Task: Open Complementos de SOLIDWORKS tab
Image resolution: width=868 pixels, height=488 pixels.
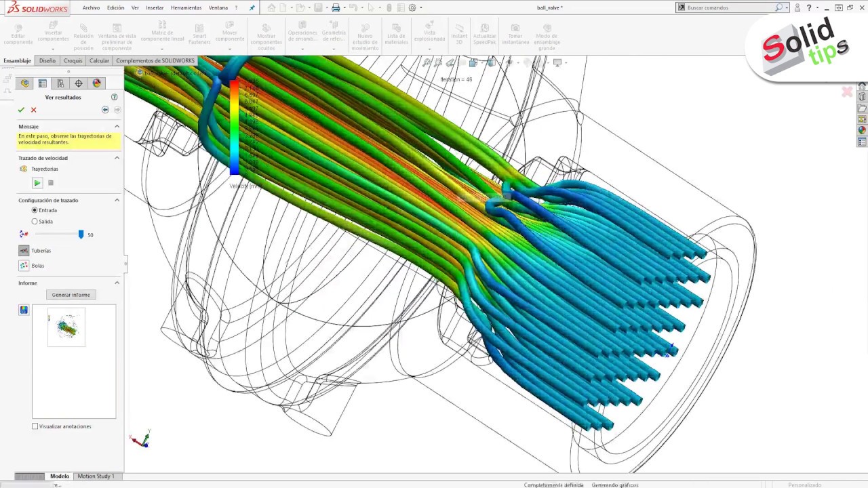Action: pyautogui.click(x=155, y=60)
